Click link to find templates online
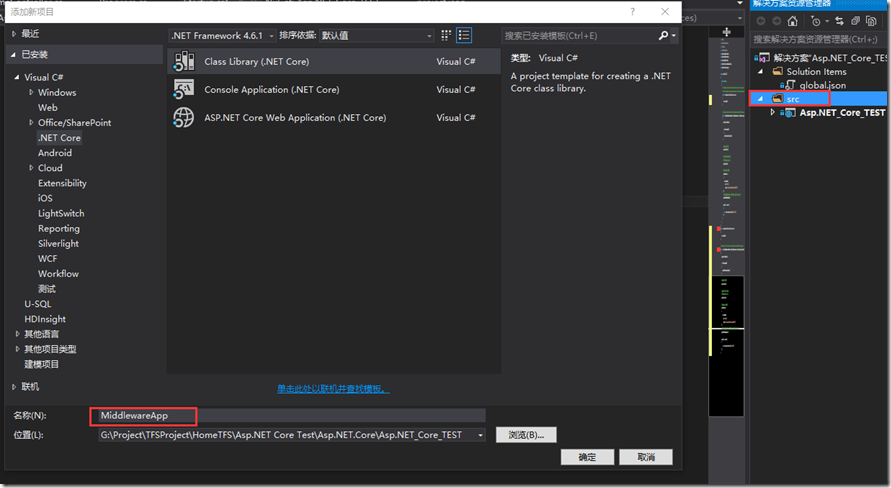This screenshot has height=488, width=891. (x=333, y=389)
